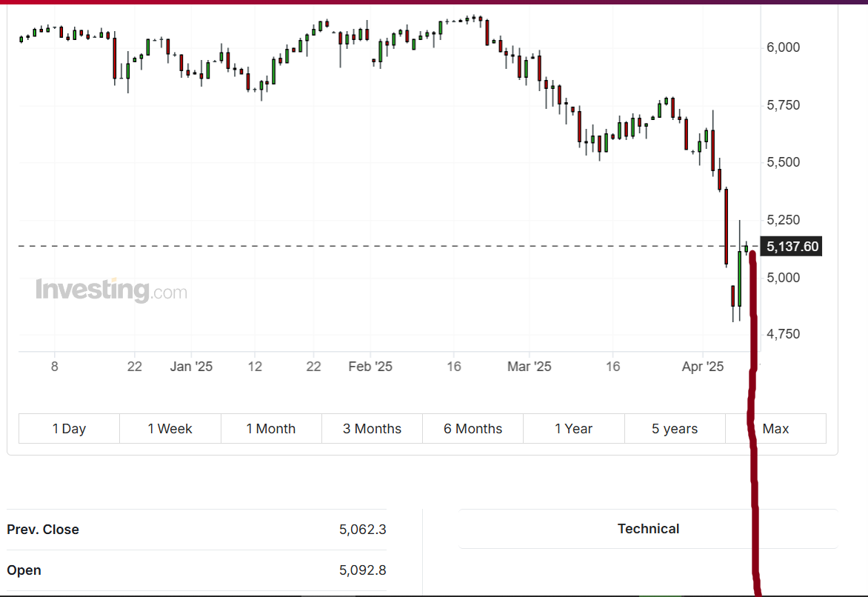Click the 4,750 price axis label
The width and height of the screenshot is (868, 597).
[x=783, y=334]
